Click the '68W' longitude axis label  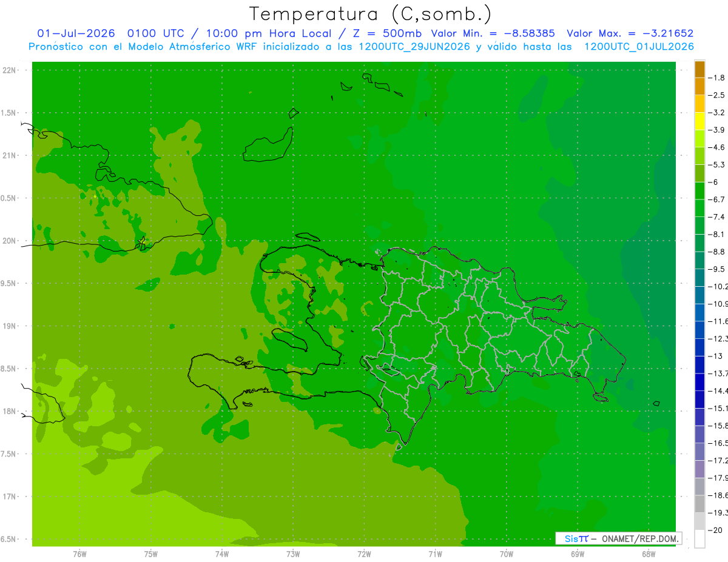(648, 554)
